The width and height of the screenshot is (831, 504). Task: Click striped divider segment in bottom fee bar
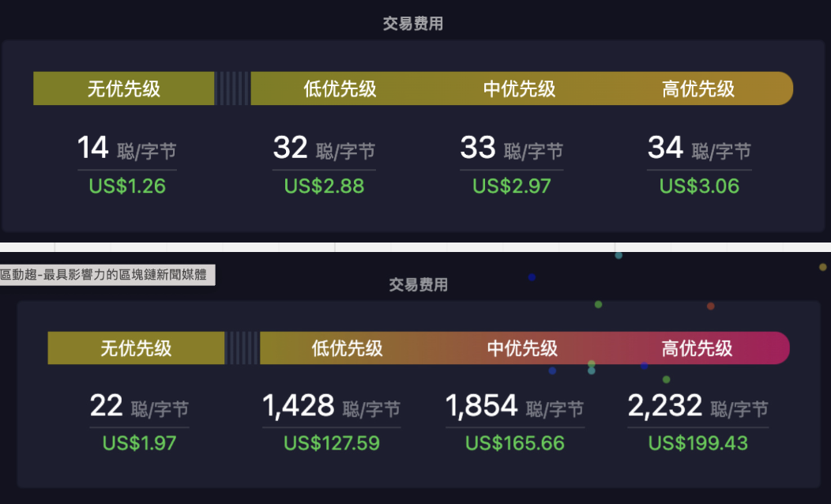click(243, 348)
